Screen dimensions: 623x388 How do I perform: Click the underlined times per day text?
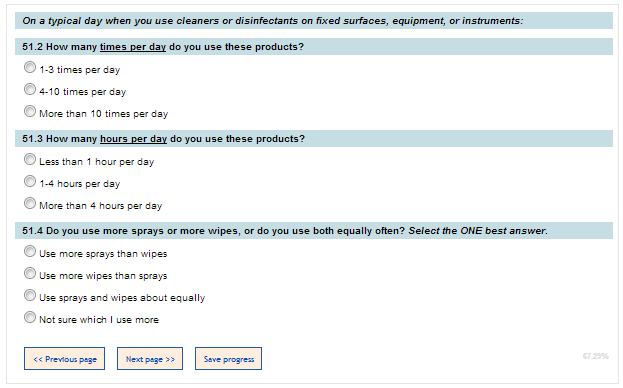pyautogui.click(x=133, y=47)
